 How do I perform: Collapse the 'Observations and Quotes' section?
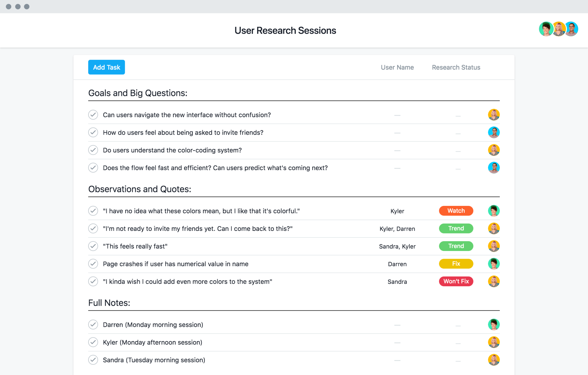click(140, 189)
